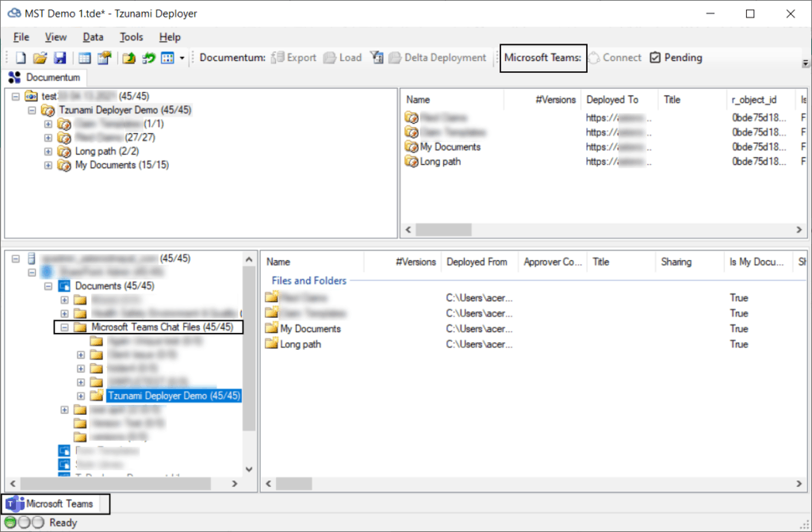Click the Documents library icon in tree

click(64, 286)
